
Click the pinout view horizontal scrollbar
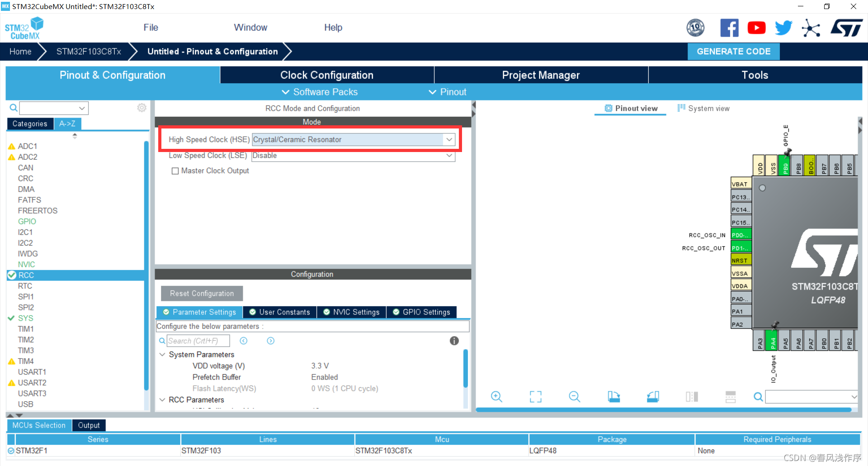[664, 410]
